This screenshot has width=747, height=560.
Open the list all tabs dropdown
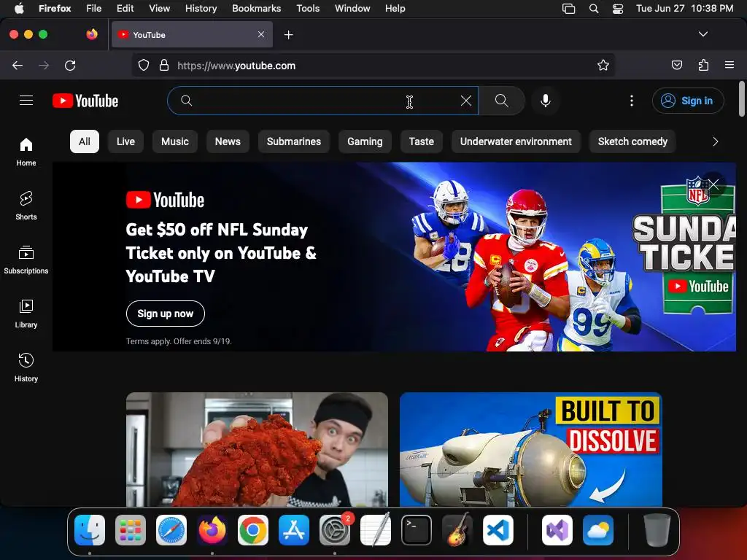(x=703, y=34)
